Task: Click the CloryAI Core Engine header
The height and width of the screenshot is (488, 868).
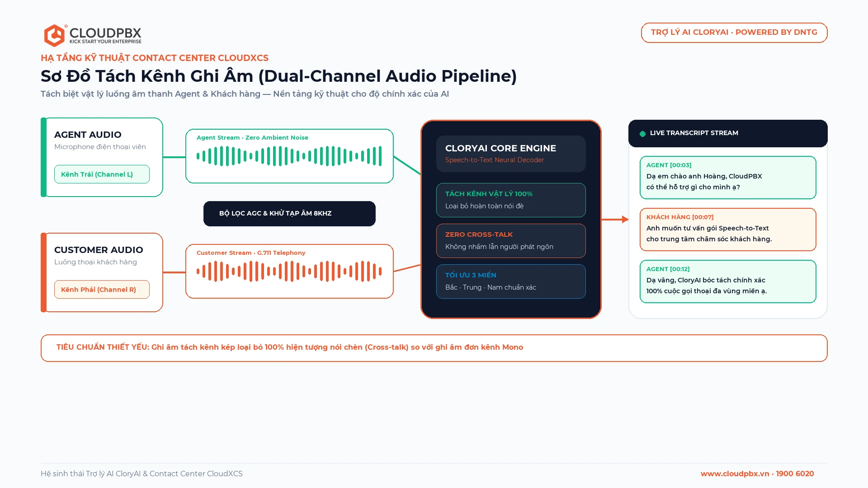Action: pos(511,154)
